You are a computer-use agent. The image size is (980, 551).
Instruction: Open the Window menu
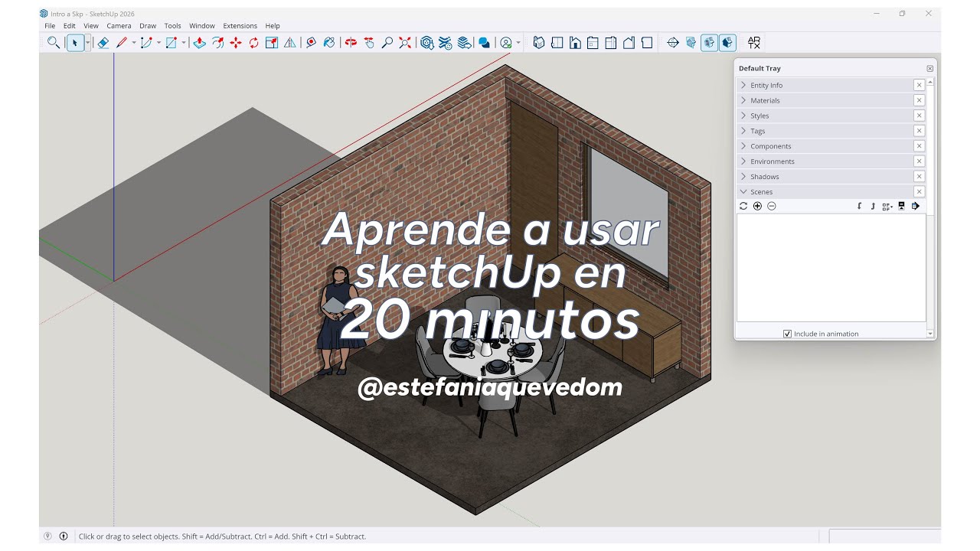(x=202, y=26)
